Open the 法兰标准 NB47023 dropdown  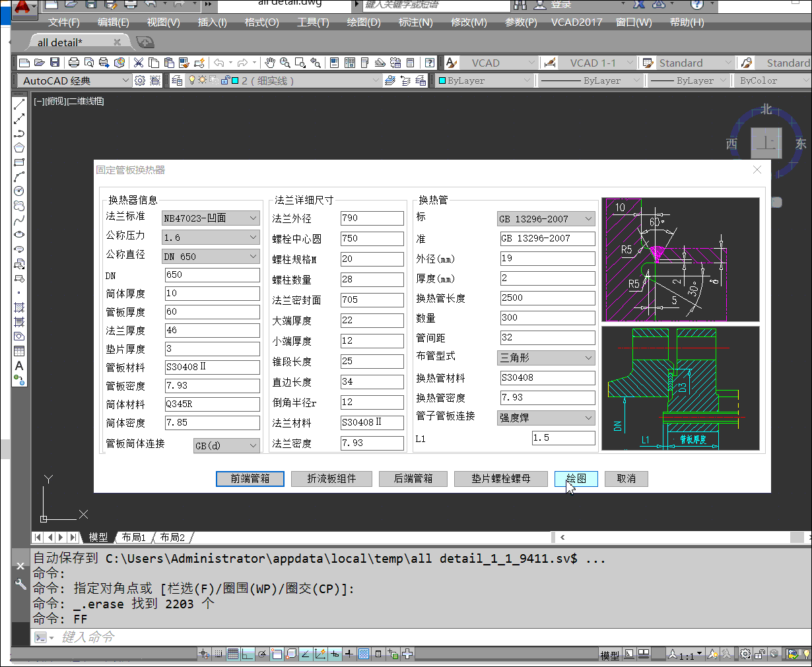[x=211, y=218]
